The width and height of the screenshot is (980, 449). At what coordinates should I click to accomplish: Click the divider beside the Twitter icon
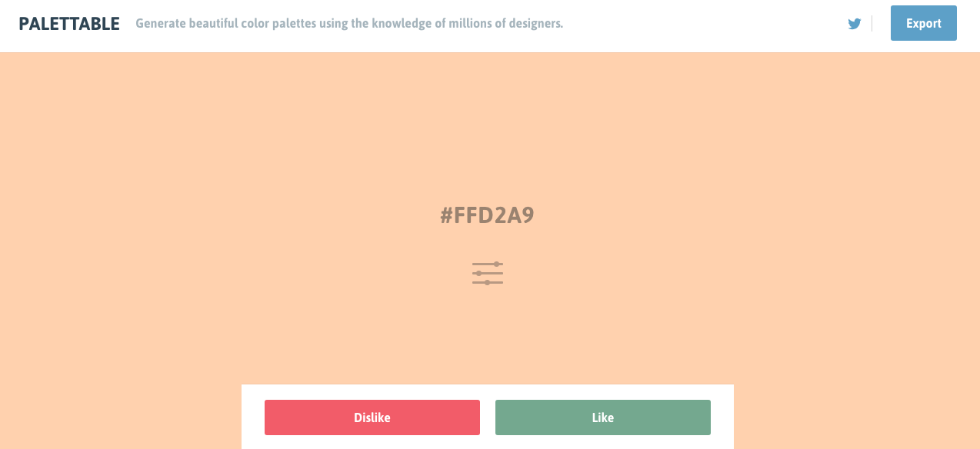point(872,24)
